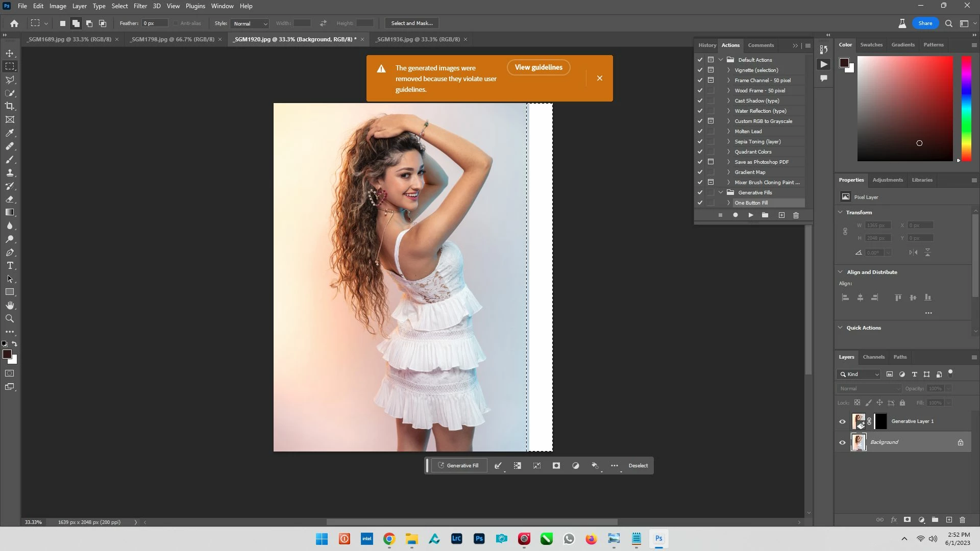Select the Eyedropper tool

pyautogui.click(x=10, y=133)
